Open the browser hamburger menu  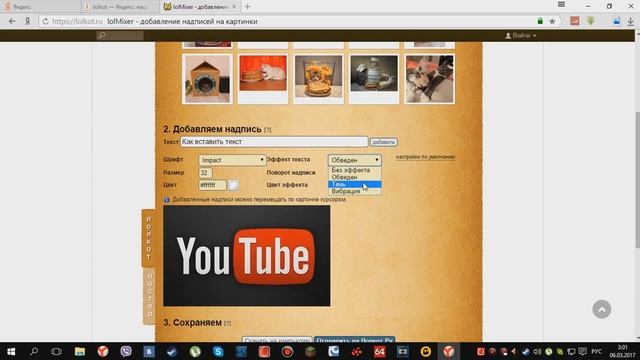[x=562, y=4]
